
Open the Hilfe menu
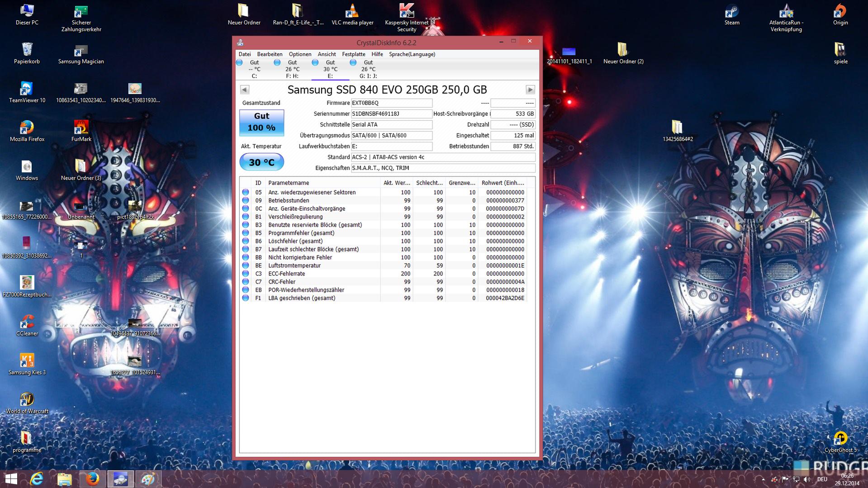click(x=377, y=54)
